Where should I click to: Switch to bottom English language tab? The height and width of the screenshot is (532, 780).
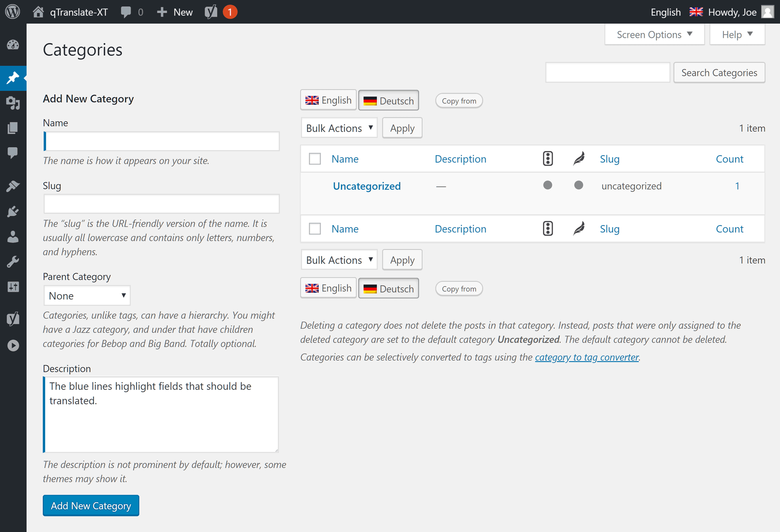point(328,288)
